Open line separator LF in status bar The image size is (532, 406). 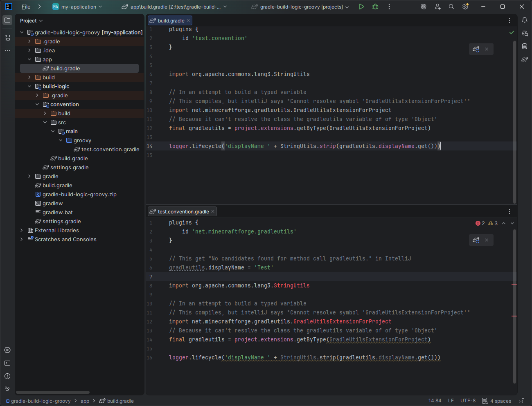pos(451,401)
